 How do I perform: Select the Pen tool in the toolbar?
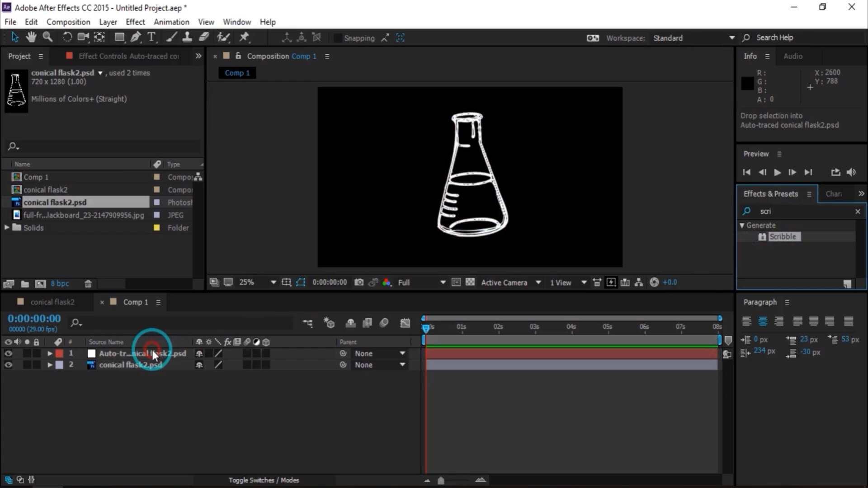pyautogui.click(x=136, y=37)
